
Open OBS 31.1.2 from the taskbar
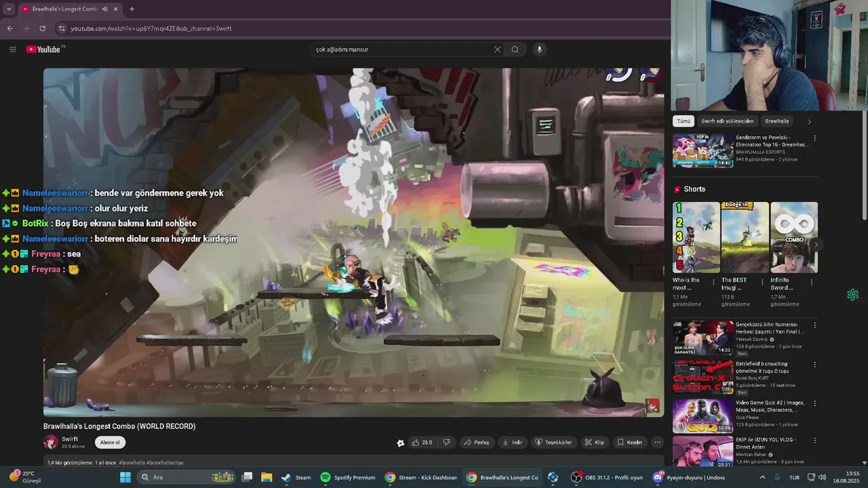[x=607, y=477]
